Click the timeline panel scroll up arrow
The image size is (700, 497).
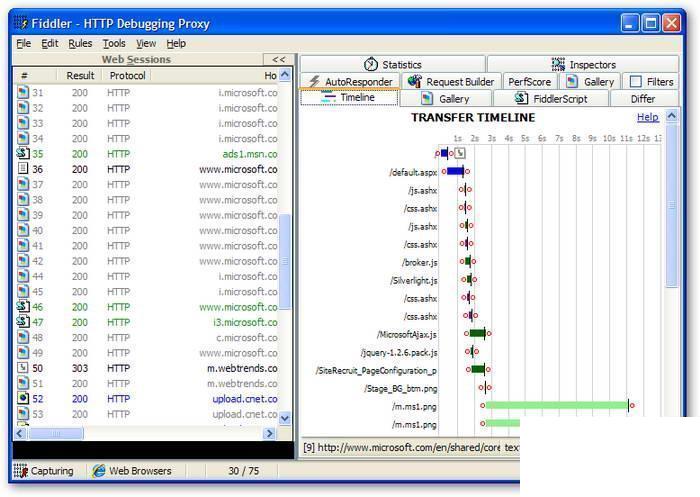click(671, 116)
